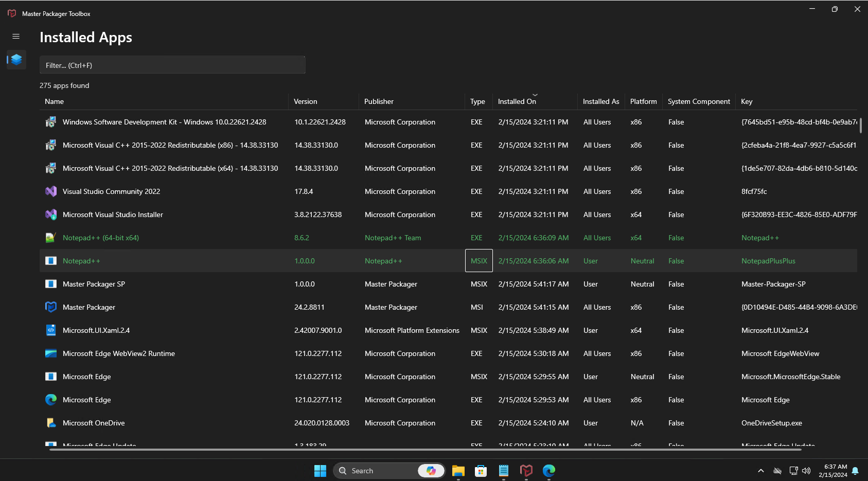The height and width of the screenshot is (481, 868).
Task: Sort the list by Version column
Action: pos(306,101)
